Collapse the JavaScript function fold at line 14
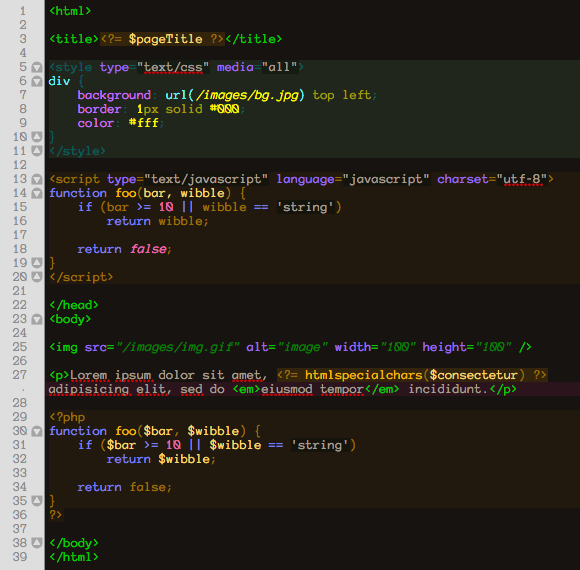Viewport: 580px width, 570px height. [x=37, y=193]
